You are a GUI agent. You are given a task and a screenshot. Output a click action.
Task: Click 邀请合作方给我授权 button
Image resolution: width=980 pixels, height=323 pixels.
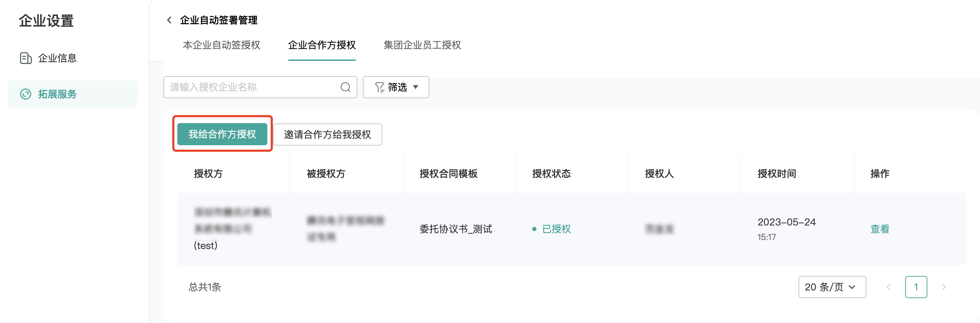(x=328, y=135)
